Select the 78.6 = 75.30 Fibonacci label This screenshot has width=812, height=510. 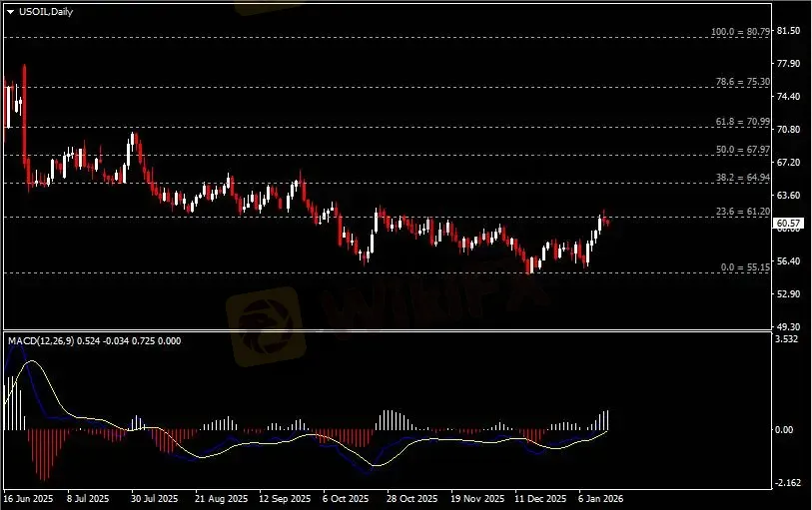click(743, 82)
